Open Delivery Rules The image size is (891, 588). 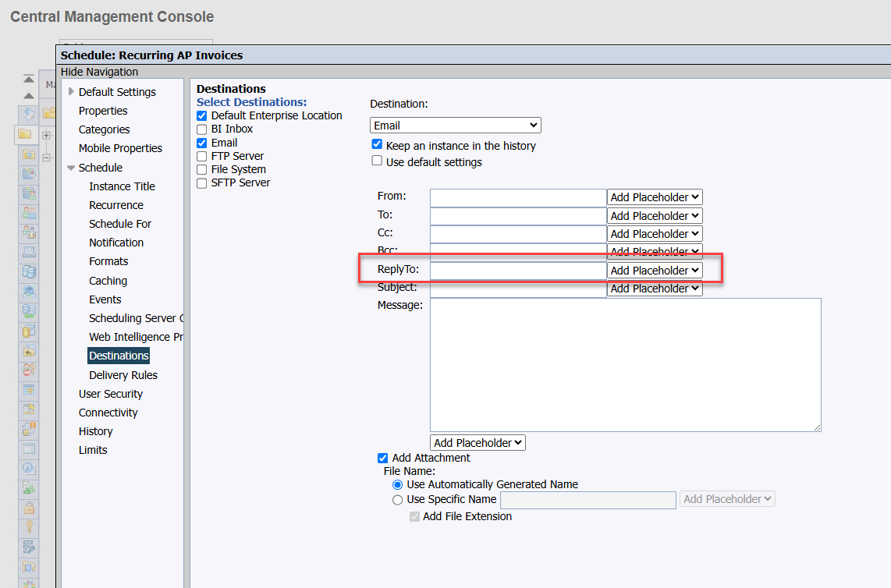point(123,375)
